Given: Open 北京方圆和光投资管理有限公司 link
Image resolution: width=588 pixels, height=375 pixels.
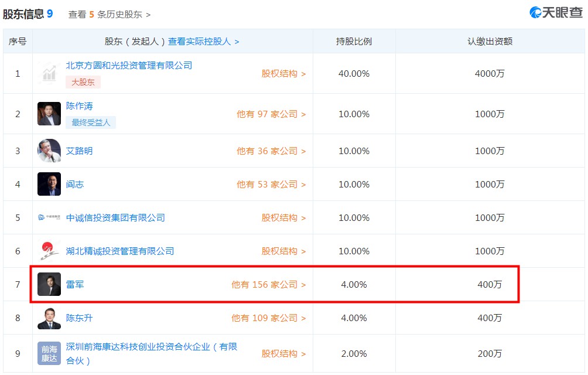Looking at the screenshot, I should tap(129, 66).
